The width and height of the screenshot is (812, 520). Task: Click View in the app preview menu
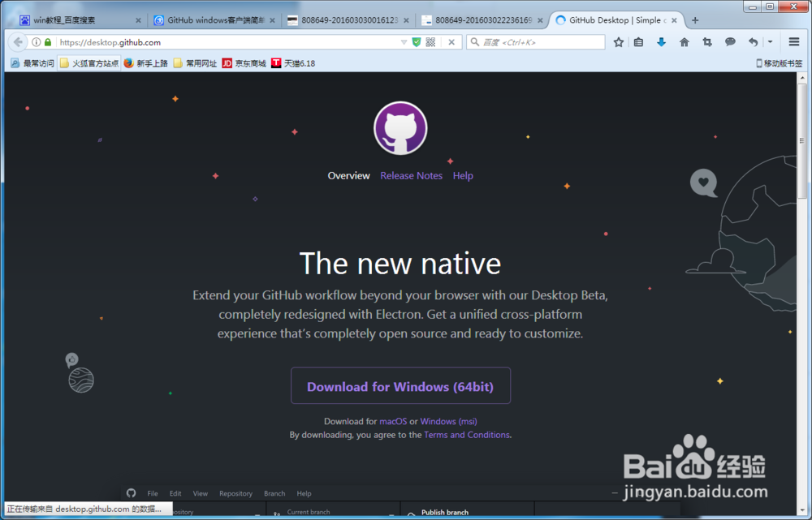[200, 493]
